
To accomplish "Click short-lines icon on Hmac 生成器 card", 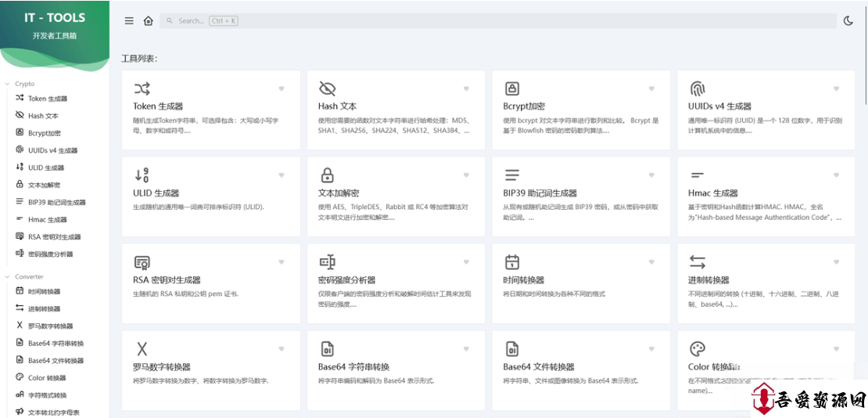I will pyautogui.click(x=697, y=175).
